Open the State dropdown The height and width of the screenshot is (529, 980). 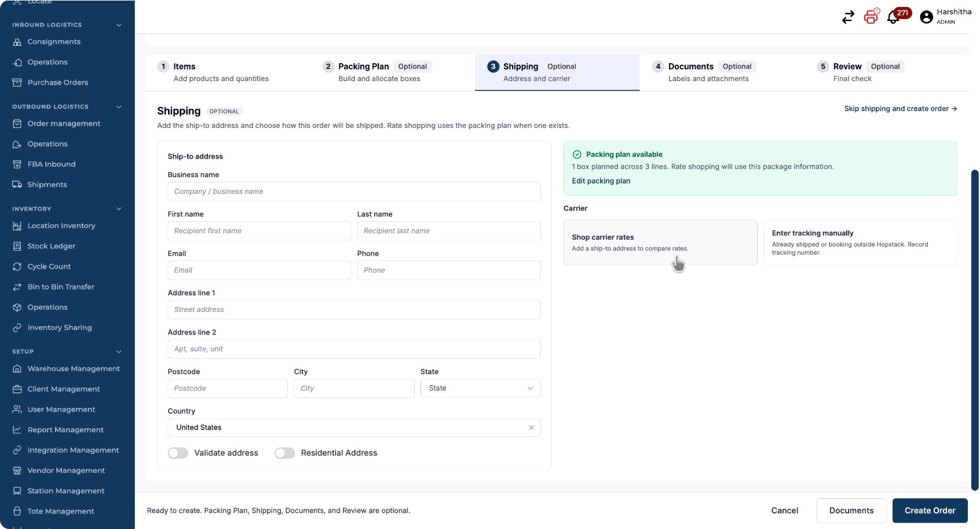(x=480, y=388)
